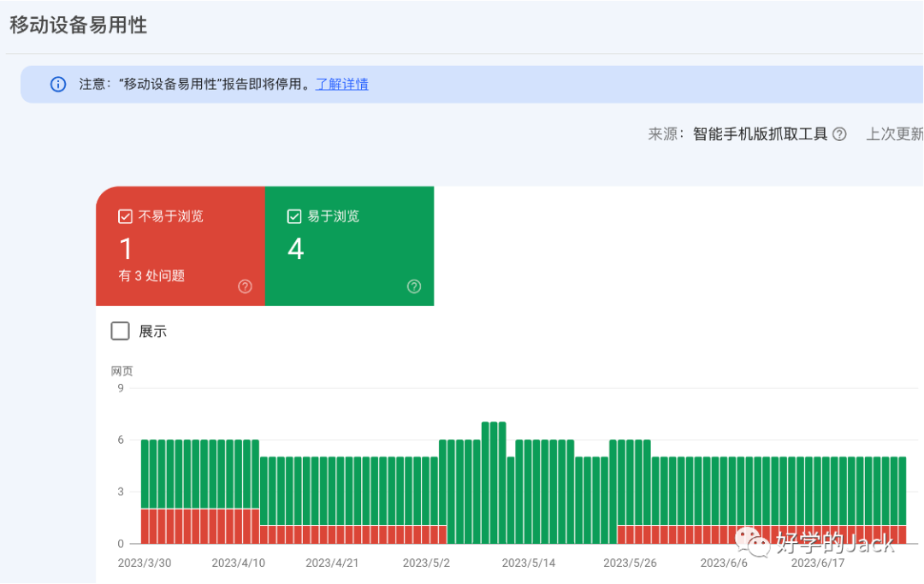924x584 pixels.
Task: Click the 上次更新 label
Action: click(894, 134)
